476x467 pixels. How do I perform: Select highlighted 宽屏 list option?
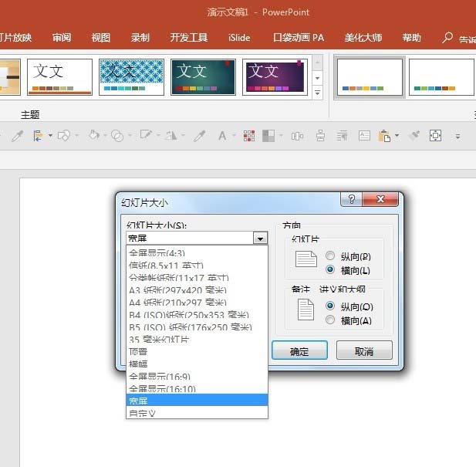[x=197, y=400]
